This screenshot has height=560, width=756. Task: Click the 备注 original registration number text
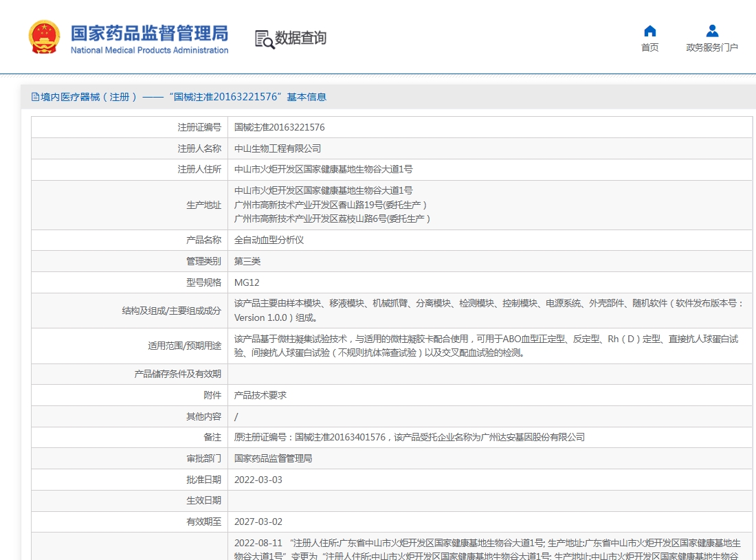[410, 437]
